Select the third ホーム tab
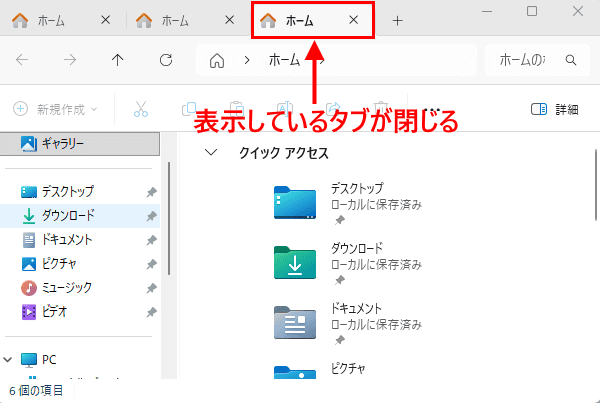This screenshot has width=600, height=403. tap(302, 20)
